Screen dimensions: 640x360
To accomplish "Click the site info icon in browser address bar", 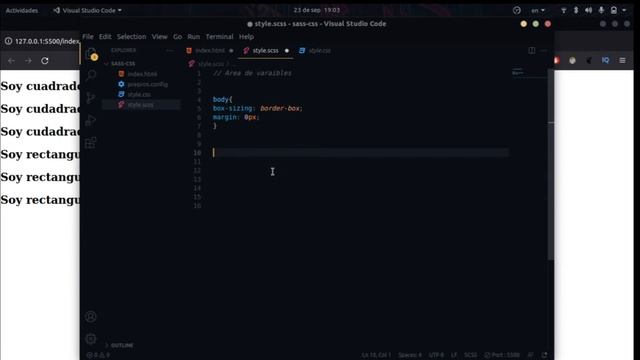I will point(8,41).
